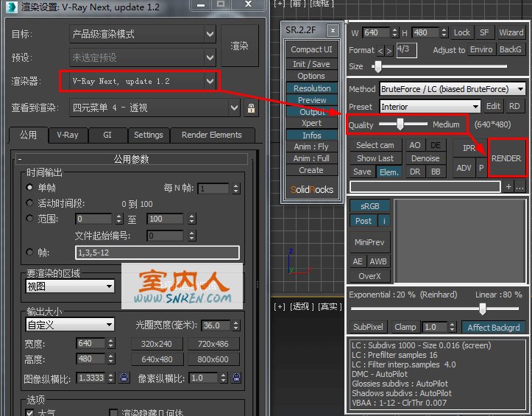Viewport: 532px width, 416px height.
Task: Click the small 'i' button next to Post
Action: (x=384, y=221)
